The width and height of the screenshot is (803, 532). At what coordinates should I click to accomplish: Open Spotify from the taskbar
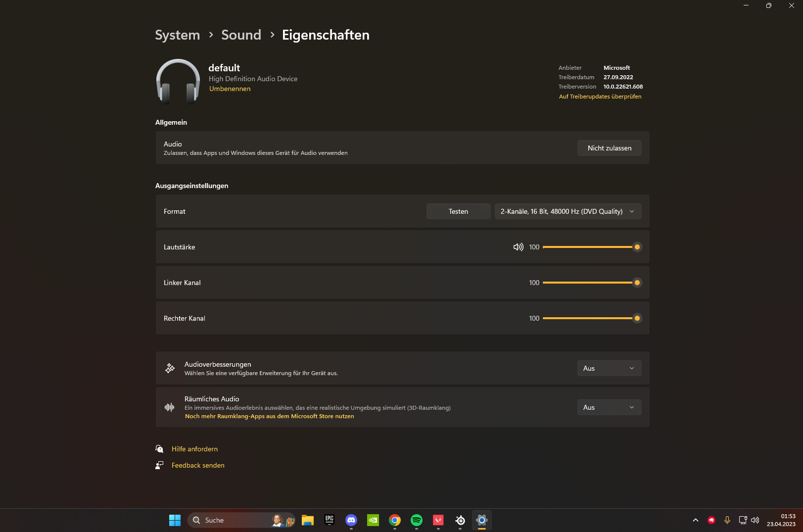click(417, 520)
